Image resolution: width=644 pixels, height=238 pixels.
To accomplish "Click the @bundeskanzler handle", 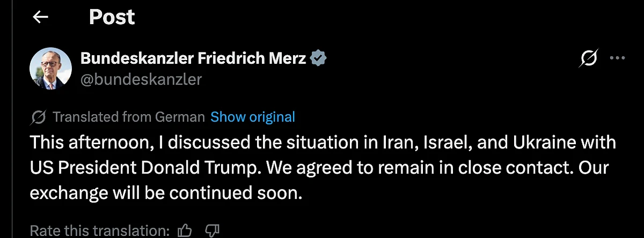I will [141, 79].
